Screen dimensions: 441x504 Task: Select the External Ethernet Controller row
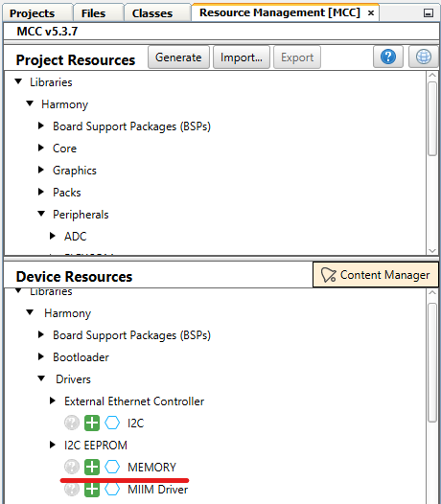click(x=134, y=401)
